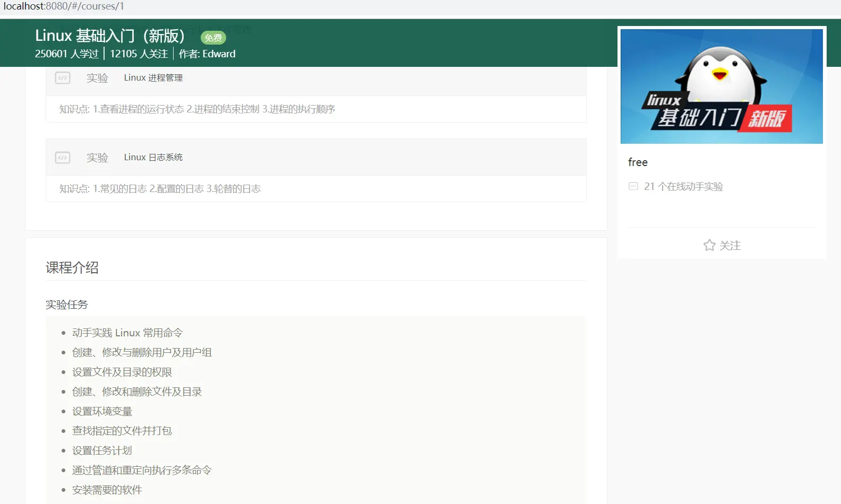The height and width of the screenshot is (504, 841).
Task: Click the code icon beside Linux 日志系统
Action: [x=63, y=158]
